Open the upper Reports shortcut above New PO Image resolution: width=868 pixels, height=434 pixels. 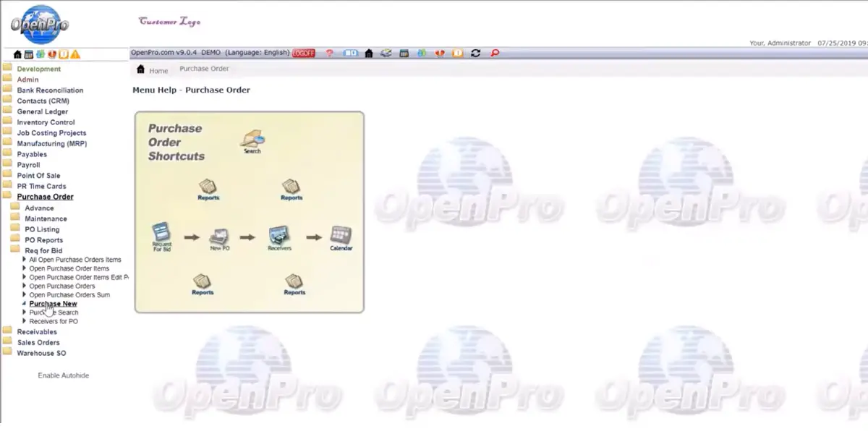[x=208, y=190]
